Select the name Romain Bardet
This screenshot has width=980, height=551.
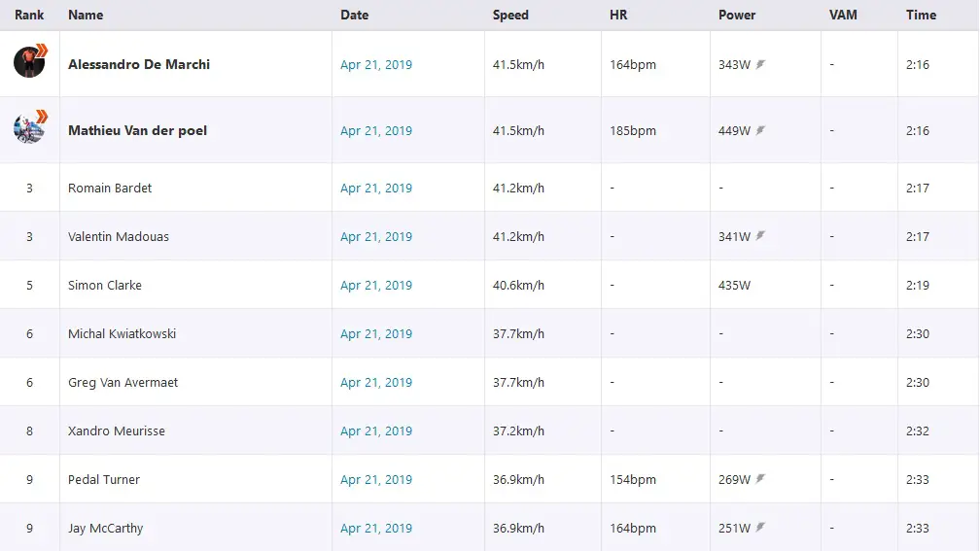click(x=110, y=189)
